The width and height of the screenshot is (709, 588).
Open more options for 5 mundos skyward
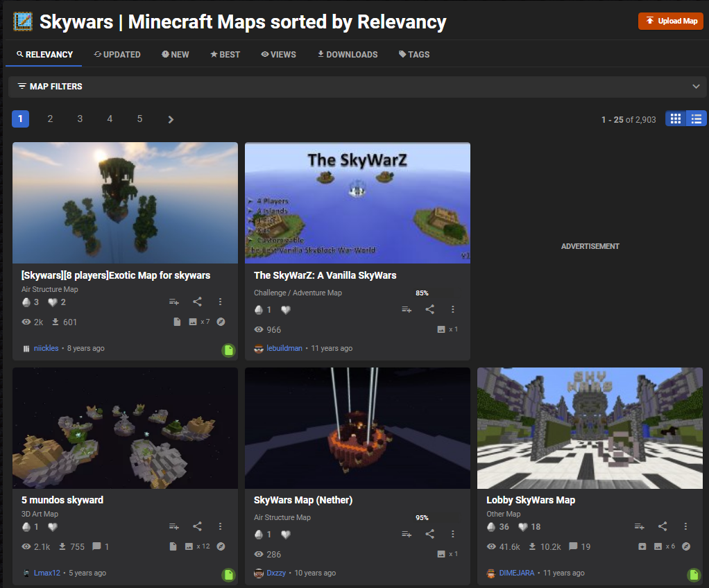220,526
